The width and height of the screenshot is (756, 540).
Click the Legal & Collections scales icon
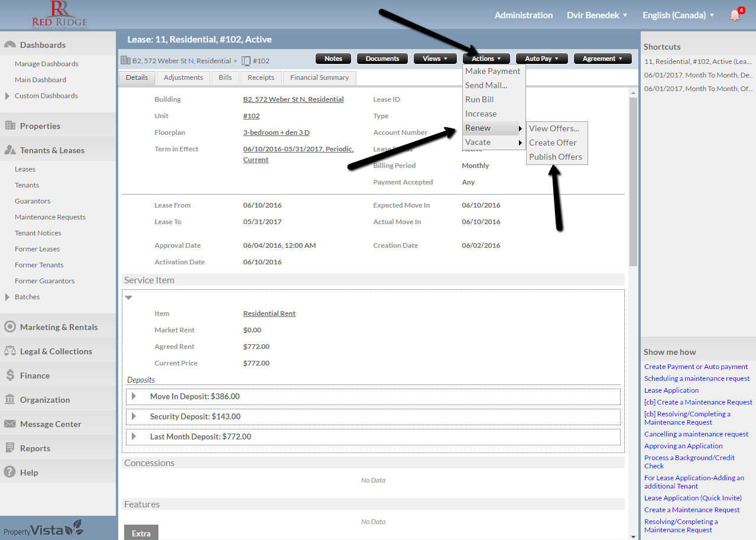10,351
